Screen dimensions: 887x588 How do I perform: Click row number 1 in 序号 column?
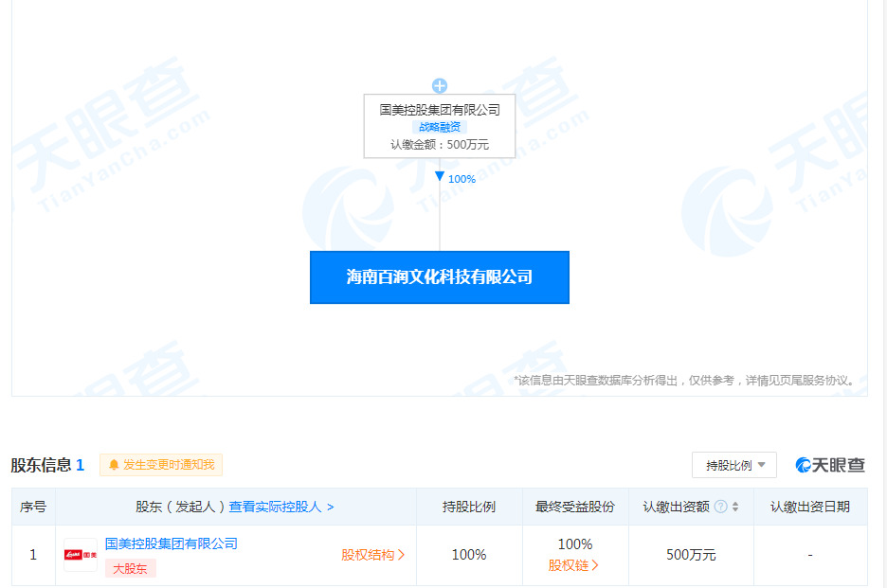pyautogui.click(x=33, y=555)
